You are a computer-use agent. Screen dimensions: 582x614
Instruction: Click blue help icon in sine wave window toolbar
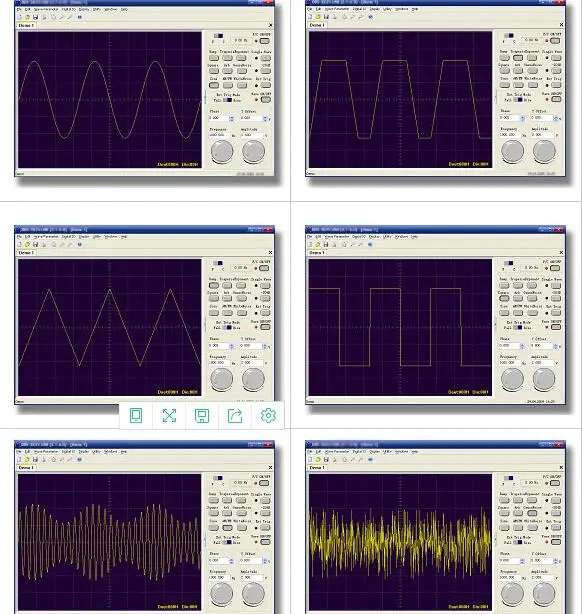tap(80, 17)
